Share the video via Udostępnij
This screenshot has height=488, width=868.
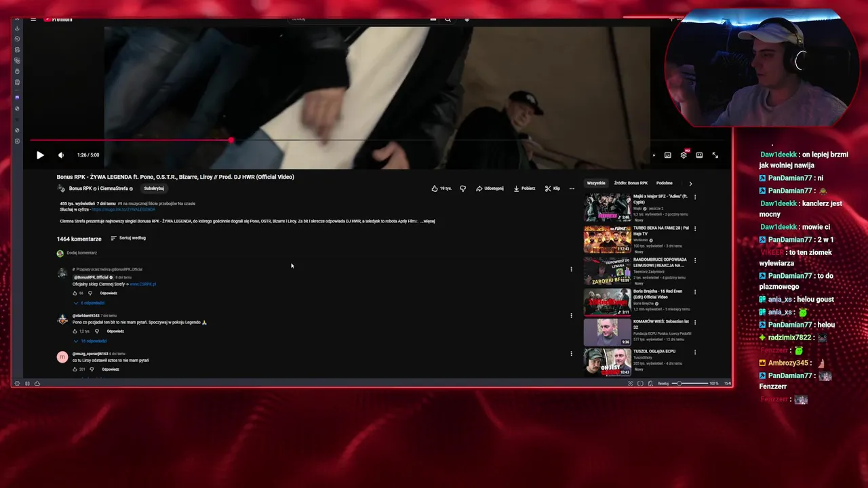point(490,188)
